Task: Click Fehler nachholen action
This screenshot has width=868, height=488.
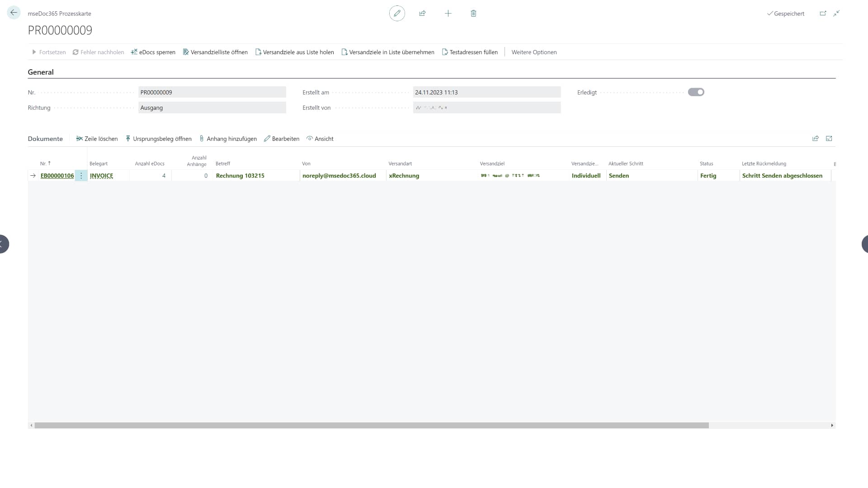Action: pyautogui.click(x=98, y=52)
